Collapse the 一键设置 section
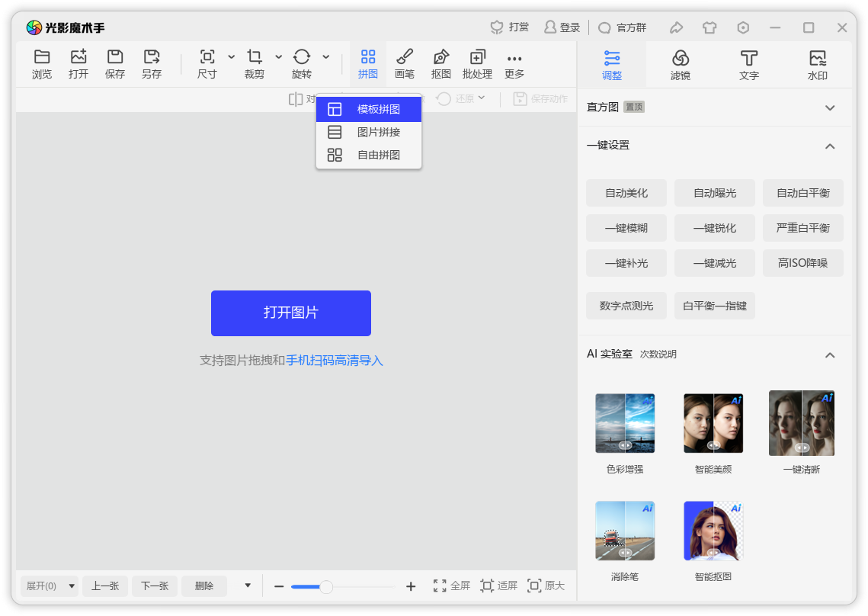The height and width of the screenshot is (616, 868). coord(830,146)
